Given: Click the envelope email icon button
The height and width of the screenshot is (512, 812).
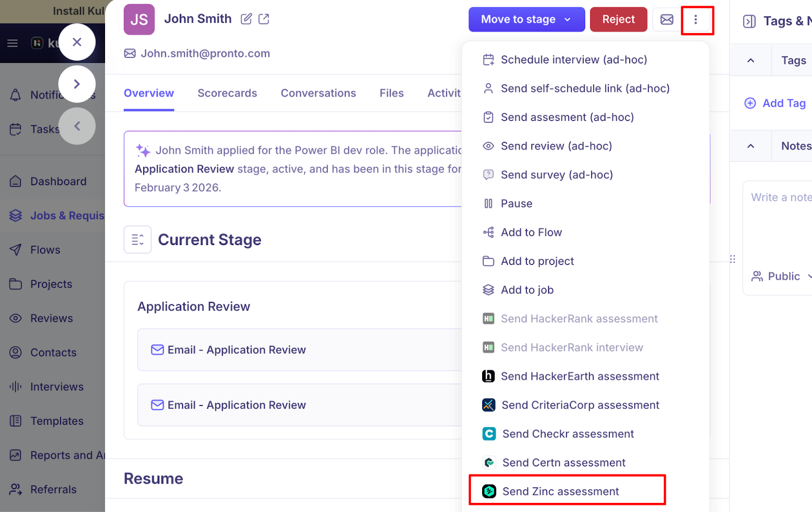Looking at the screenshot, I should [x=666, y=20].
